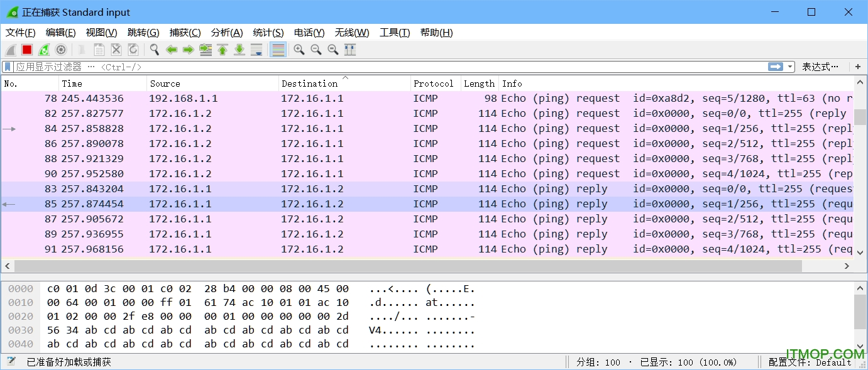Click plus button to add filter
The image size is (868, 370).
[x=858, y=67]
